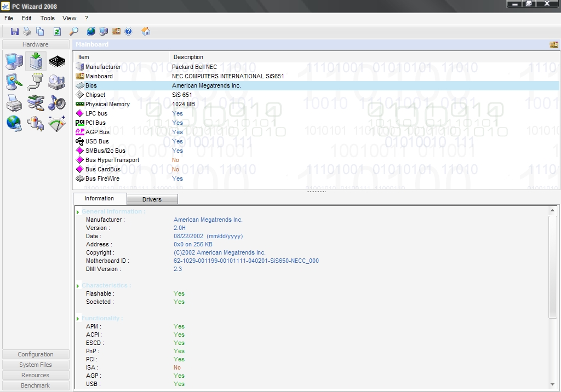Click the Item column header
This screenshot has height=392, width=561.
pyautogui.click(x=121, y=57)
